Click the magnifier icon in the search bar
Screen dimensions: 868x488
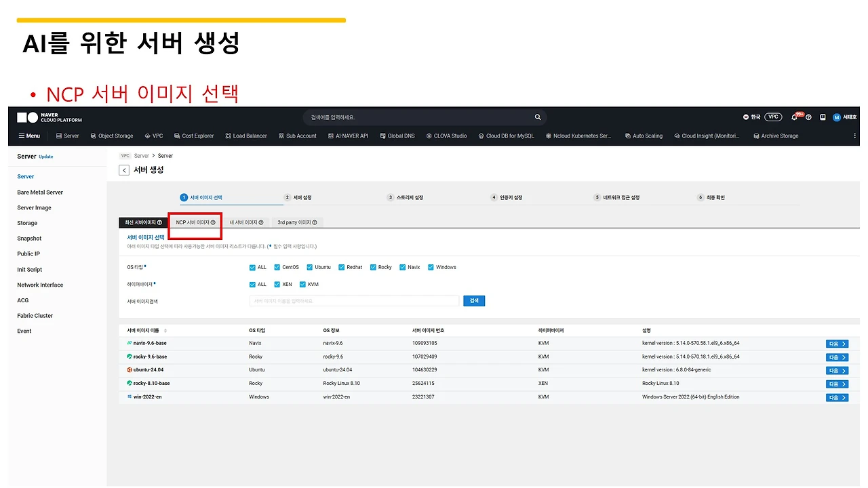coord(538,117)
